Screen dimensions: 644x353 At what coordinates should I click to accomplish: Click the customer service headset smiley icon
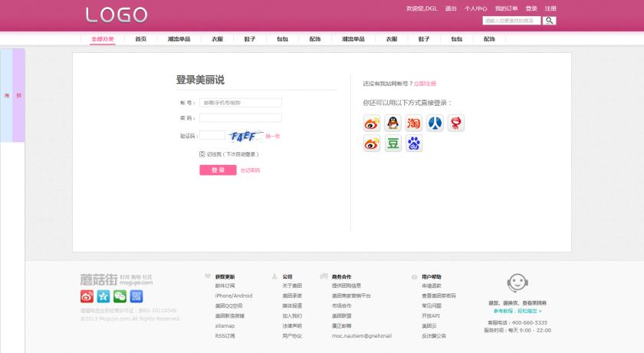tap(517, 283)
